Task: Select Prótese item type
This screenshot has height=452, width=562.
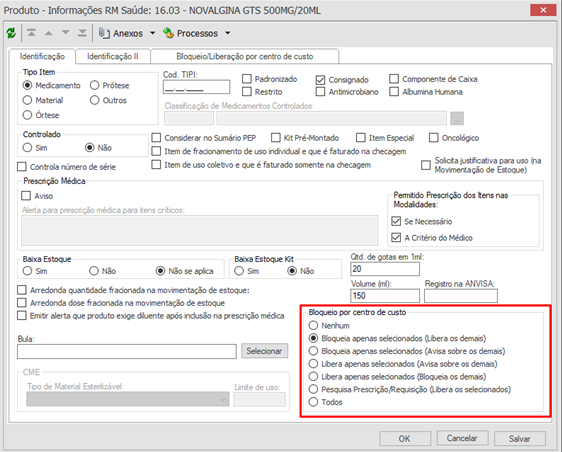Action: [94, 85]
